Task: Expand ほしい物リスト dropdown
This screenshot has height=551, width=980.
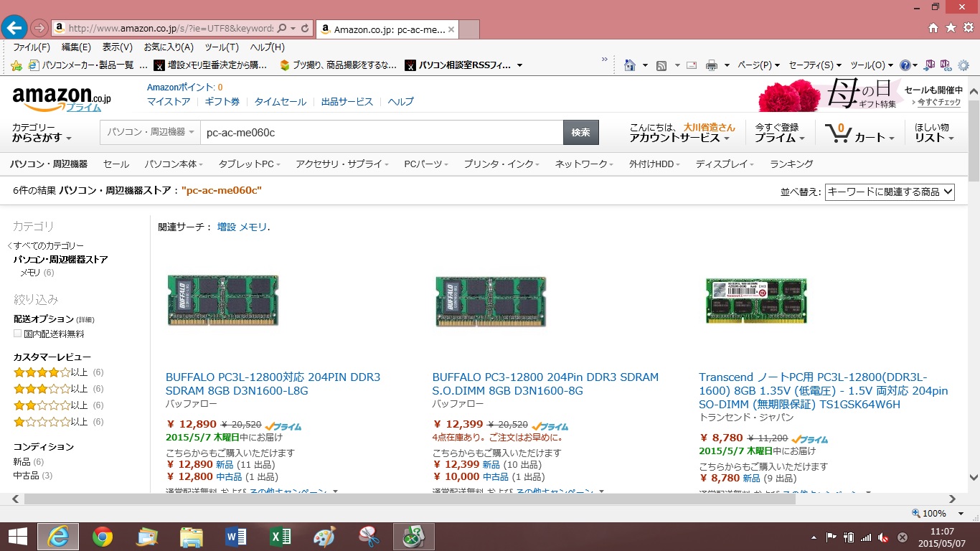Action: 934,133
